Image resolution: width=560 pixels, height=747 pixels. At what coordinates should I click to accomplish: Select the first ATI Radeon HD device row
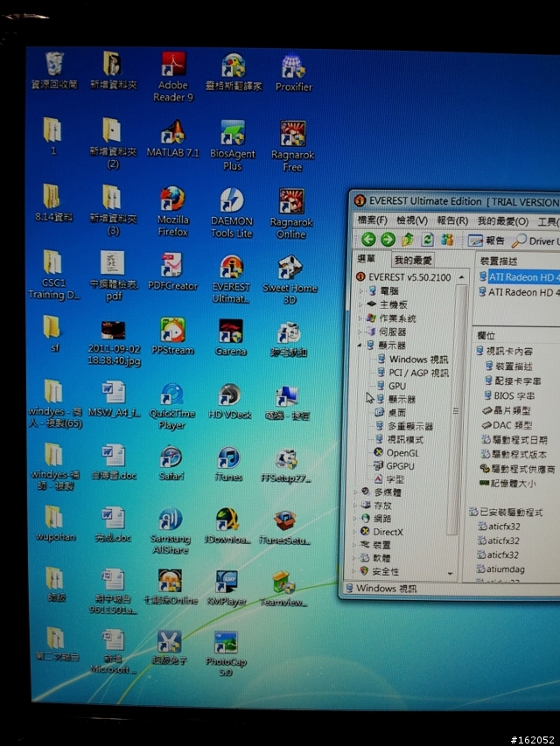(x=520, y=276)
